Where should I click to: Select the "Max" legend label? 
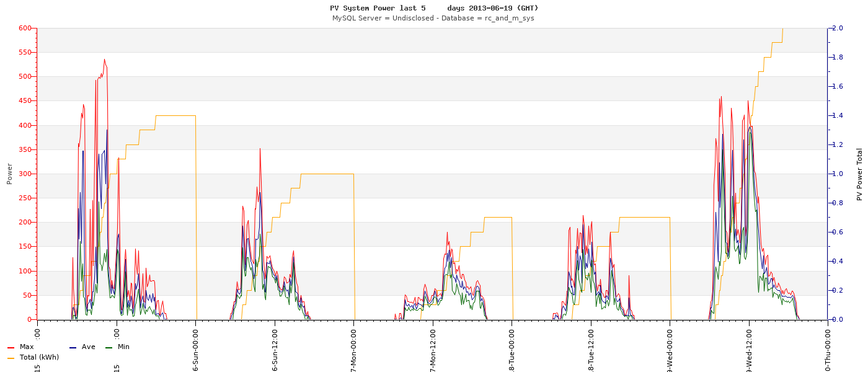point(27,347)
